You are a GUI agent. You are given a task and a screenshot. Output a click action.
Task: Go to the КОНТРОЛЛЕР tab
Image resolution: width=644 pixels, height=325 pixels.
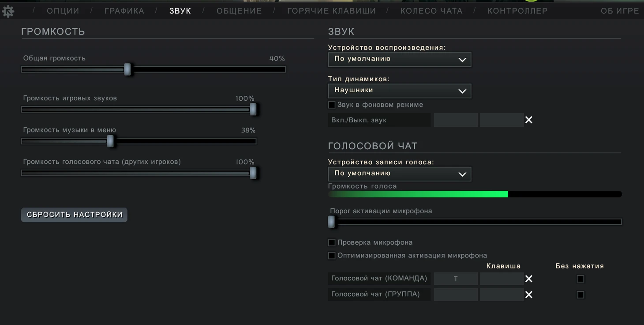point(517,11)
